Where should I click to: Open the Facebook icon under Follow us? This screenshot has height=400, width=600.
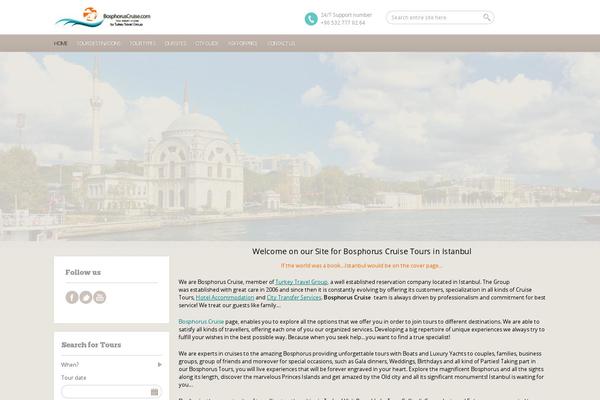click(x=72, y=297)
